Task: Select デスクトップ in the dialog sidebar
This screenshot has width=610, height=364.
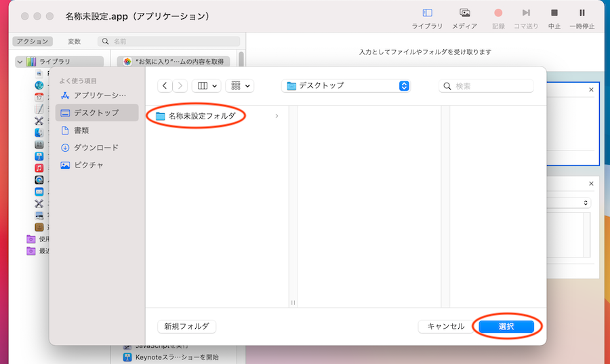Action: (97, 113)
